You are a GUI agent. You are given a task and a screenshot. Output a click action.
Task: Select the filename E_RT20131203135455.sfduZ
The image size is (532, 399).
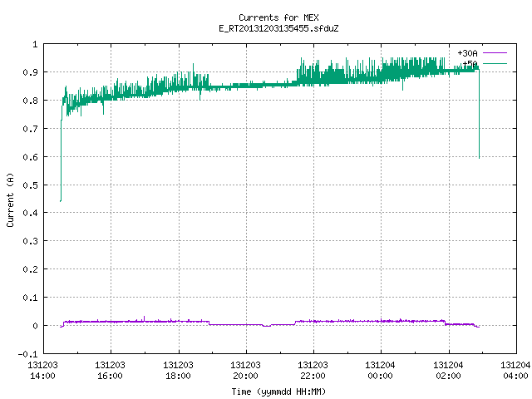click(278, 28)
